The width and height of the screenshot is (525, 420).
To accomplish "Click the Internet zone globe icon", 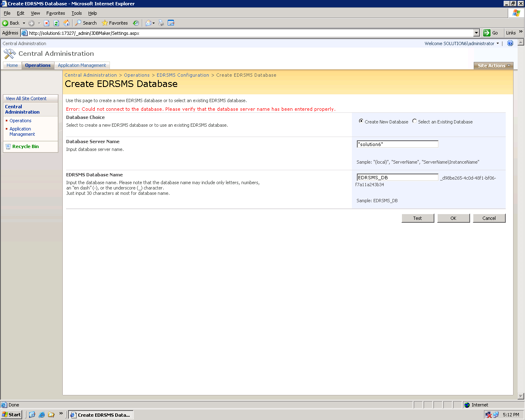I will [467, 405].
